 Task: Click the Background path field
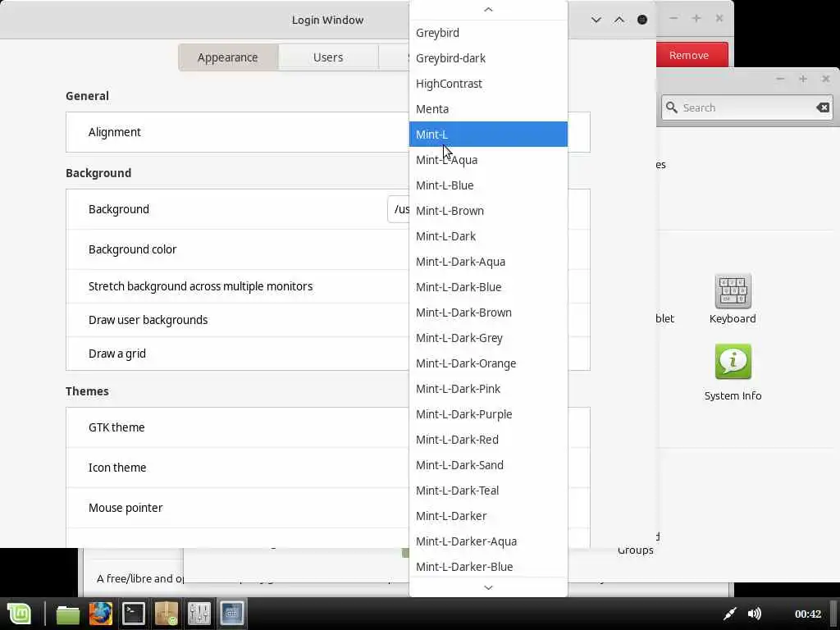coord(399,209)
